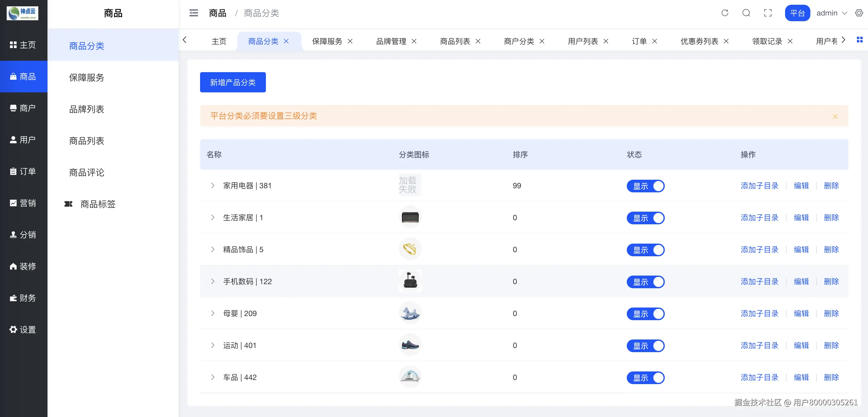Expand the 家用电器 category row
The image size is (868, 417).
point(213,186)
